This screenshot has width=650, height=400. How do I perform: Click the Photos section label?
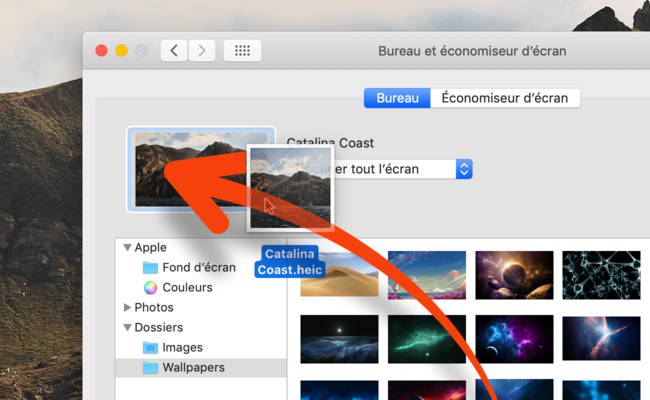tap(154, 307)
